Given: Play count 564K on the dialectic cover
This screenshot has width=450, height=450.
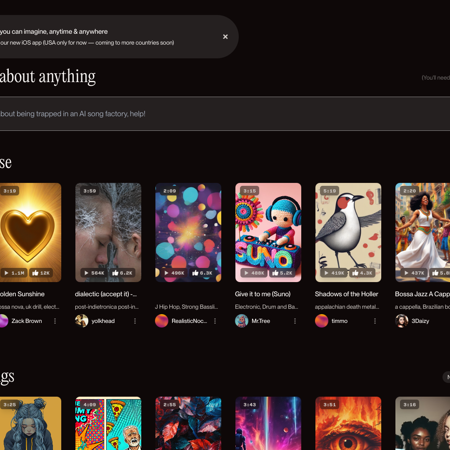Looking at the screenshot, I should point(94,273).
